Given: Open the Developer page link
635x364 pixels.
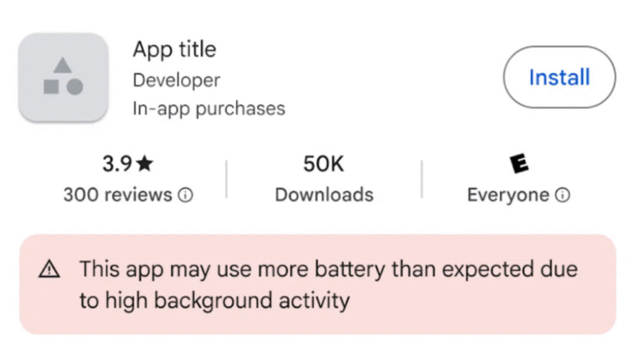Looking at the screenshot, I should (x=176, y=80).
